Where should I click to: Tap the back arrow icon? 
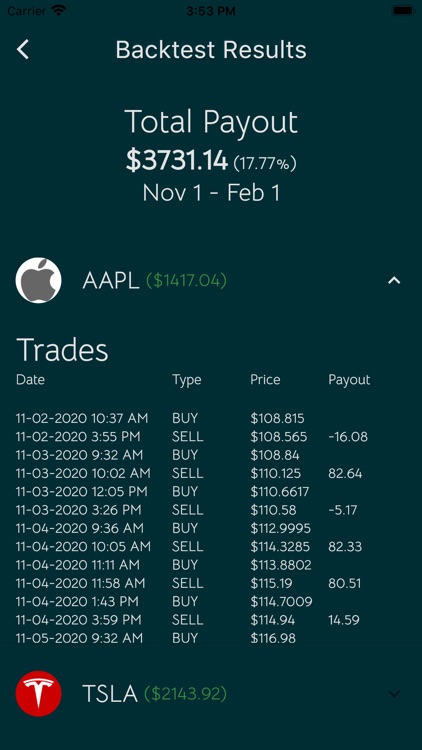(23, 49)
